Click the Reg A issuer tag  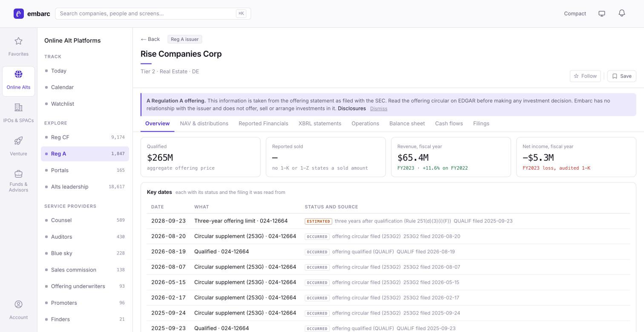point(185,39)
